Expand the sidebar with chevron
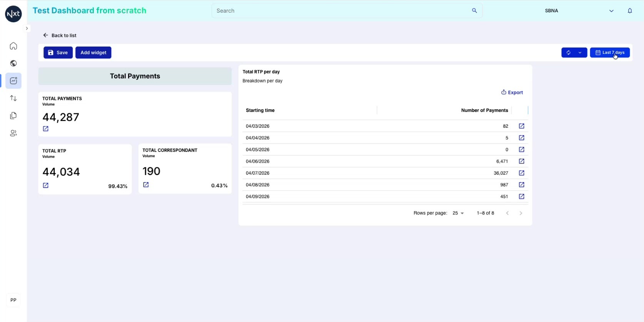 pos(27,28)
